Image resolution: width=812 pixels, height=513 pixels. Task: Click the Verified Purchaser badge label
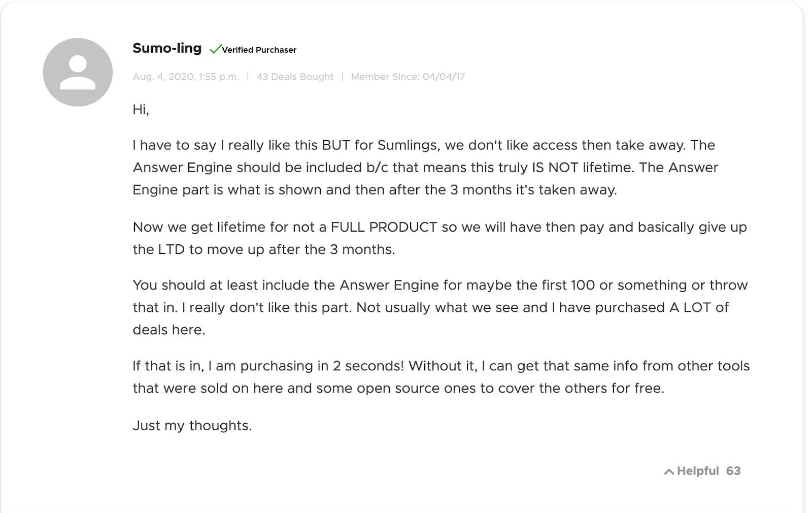[x=259, y=50]
